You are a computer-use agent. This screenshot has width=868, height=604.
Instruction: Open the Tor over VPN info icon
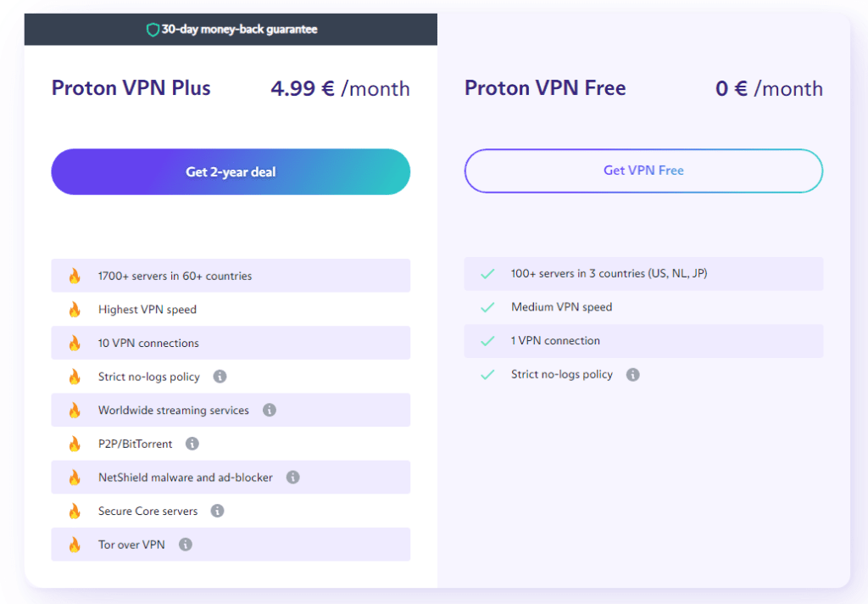tap(186, 545)
